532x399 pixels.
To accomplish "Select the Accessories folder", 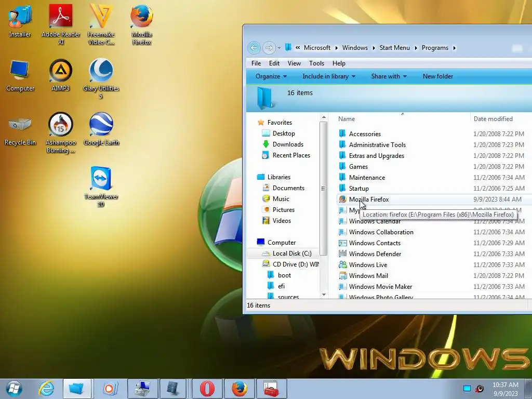I will tap(365, 134).
